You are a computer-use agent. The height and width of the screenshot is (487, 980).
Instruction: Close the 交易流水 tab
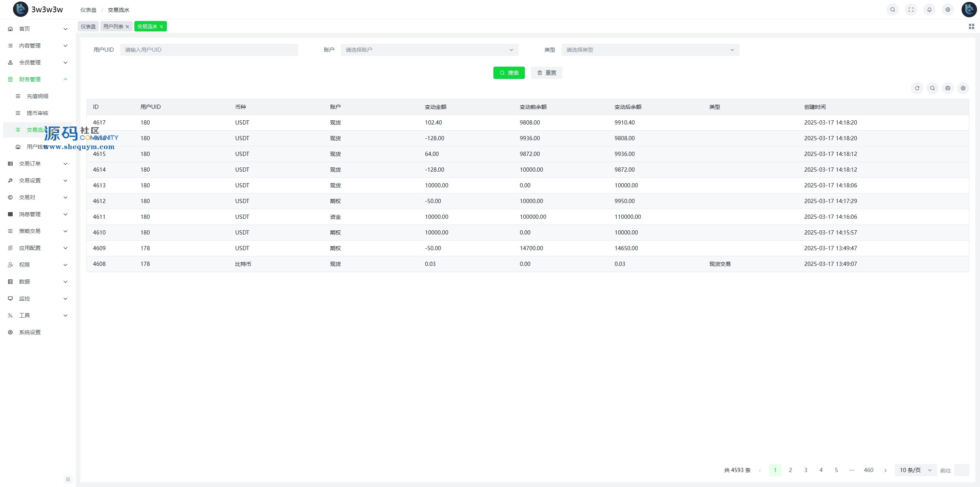tap(162, 26)
